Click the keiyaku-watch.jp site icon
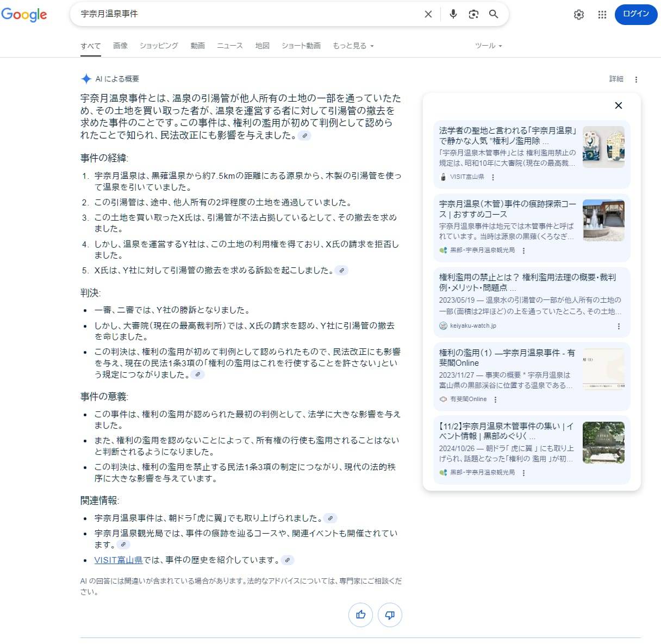This screenshot has height=644, width=661. (443, 326)
